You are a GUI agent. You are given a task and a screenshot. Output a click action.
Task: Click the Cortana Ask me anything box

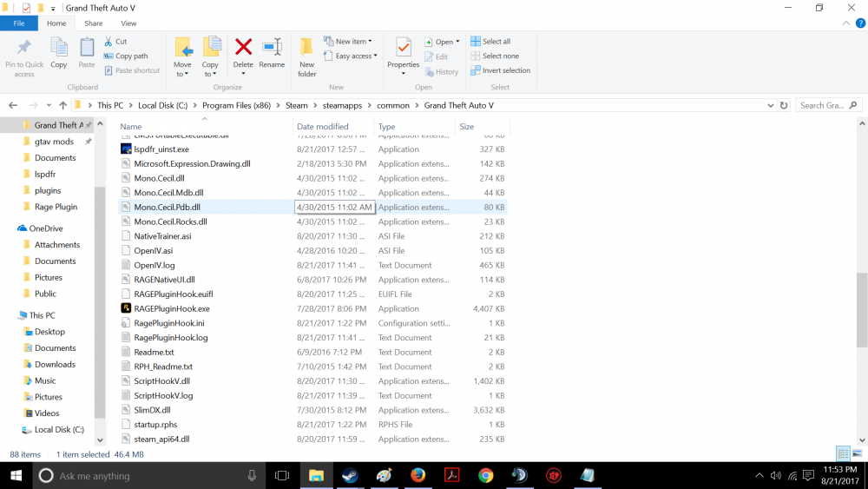click(x=149, y=476)
